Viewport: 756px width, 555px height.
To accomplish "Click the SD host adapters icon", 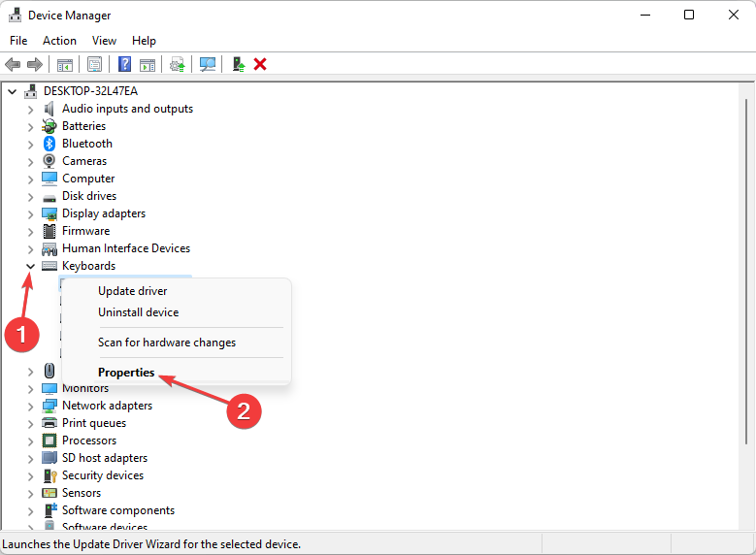I will tap(49, 457).
